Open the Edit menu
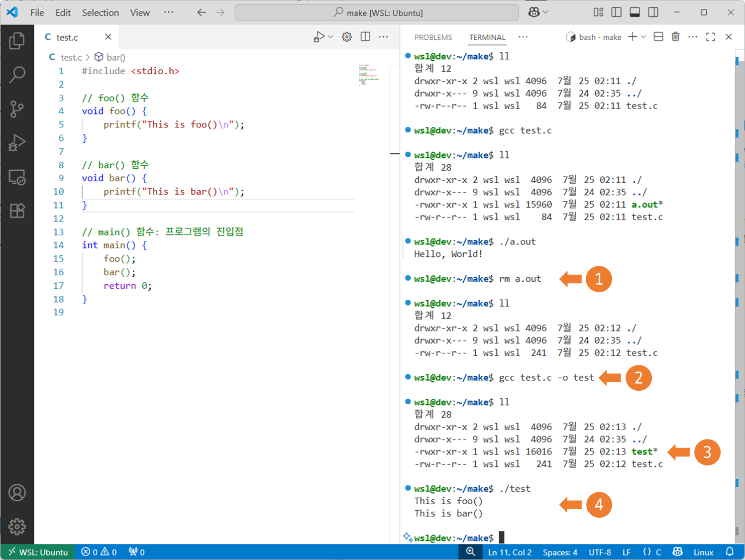The height and width of the screenshot is (560, 745). pos(63,12)
